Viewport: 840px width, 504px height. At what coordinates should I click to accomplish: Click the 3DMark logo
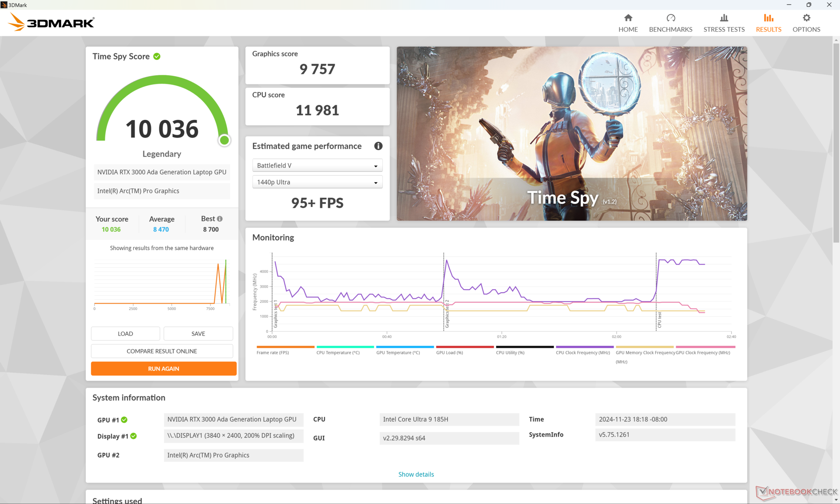[x=52, y=22]
